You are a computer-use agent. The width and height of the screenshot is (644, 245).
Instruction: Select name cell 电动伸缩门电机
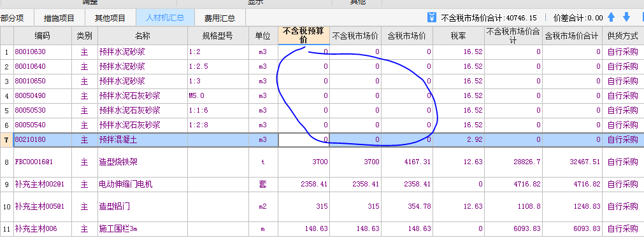[143, 185]
